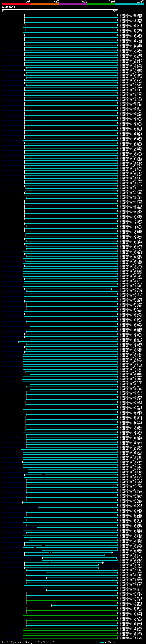Select the UniRef100_P47835 label
Screen dimensions: 146x644
[x=131, y=218]
